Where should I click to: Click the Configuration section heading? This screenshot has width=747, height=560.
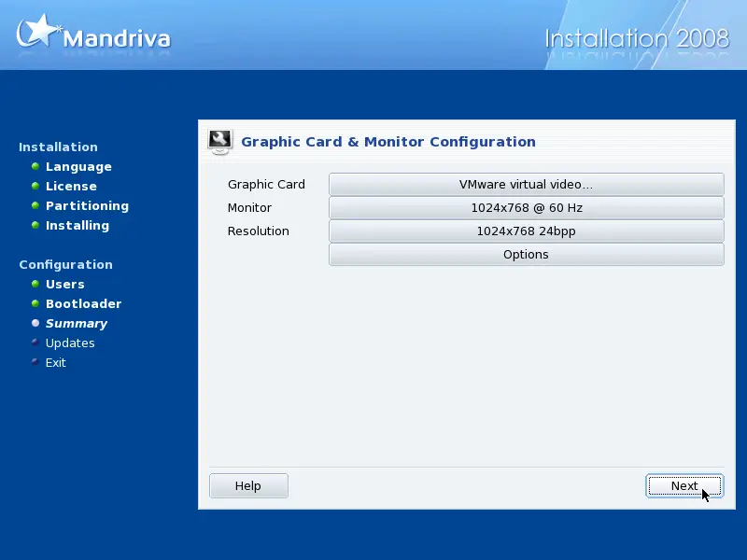tap(65, 264)
